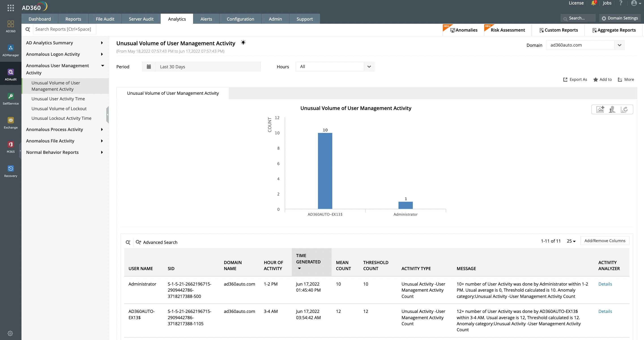Click Details for the Administrator row
Image resolution: width=644 pixels, height=340 pixels.
[605, 284]
